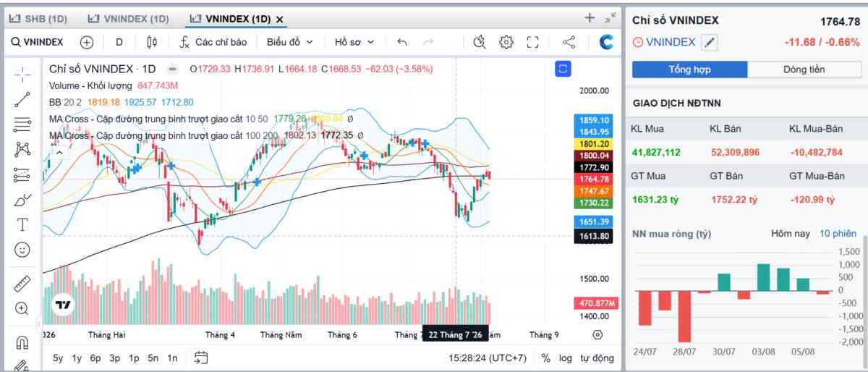868x372 pixels.
Task: Add a new chart tab with plus
Action: coord(590,18)
